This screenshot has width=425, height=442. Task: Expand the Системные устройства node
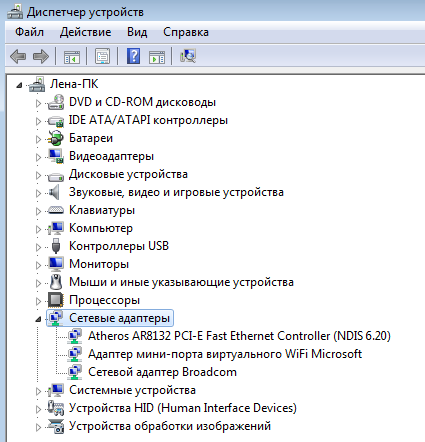pos(38,391)
